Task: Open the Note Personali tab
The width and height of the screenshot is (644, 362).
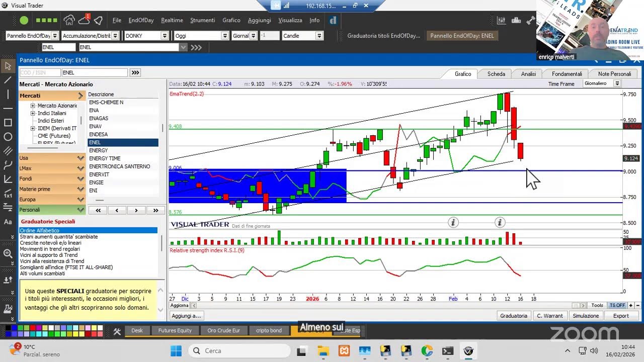Action: click(x=614, y=74)
